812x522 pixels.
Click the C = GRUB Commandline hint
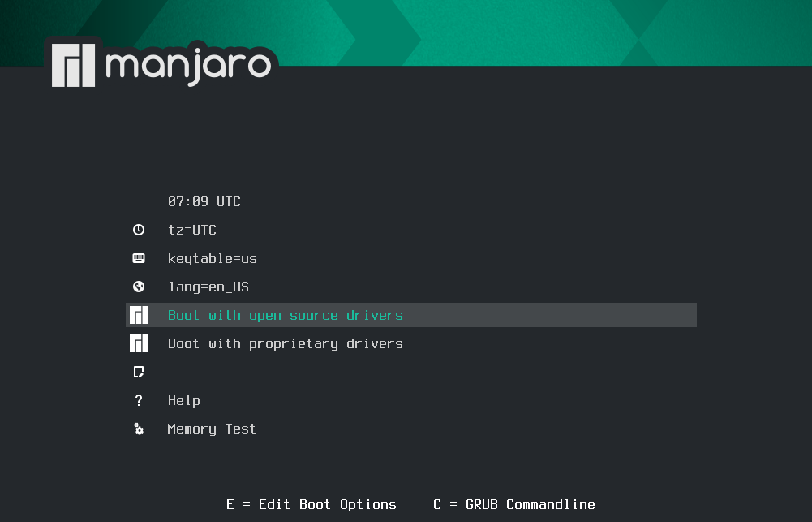tap(514, 504)
